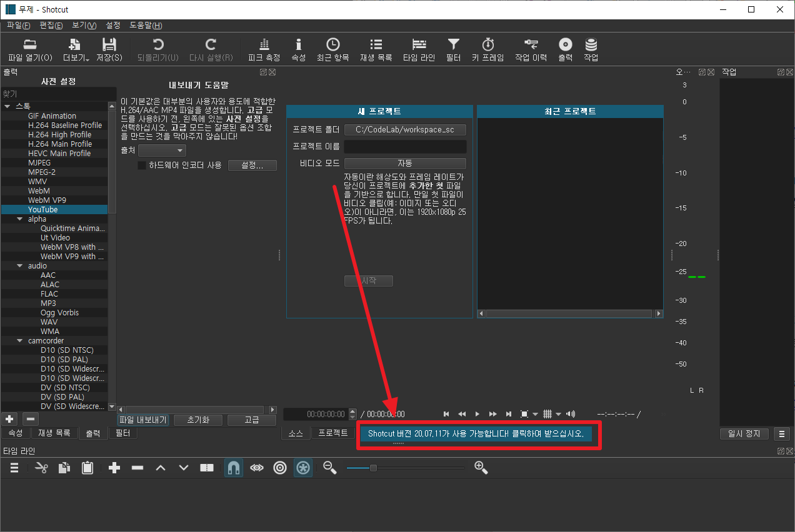
Task: Click the Redo 다시 실행 icon
Action: (x=211, y=44)
